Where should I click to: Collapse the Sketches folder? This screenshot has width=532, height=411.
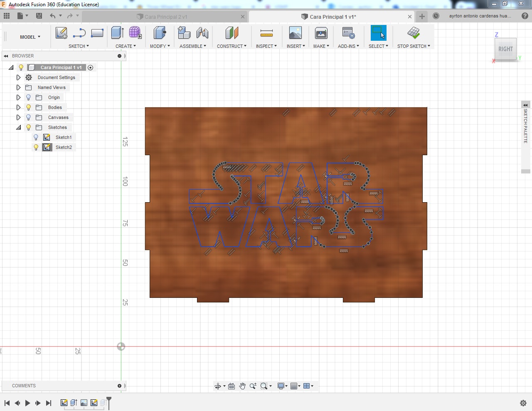click(x=18, y=127)
